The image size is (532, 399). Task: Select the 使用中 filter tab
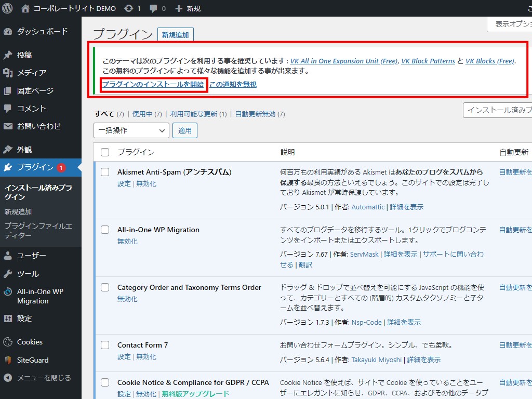(142, 114)
